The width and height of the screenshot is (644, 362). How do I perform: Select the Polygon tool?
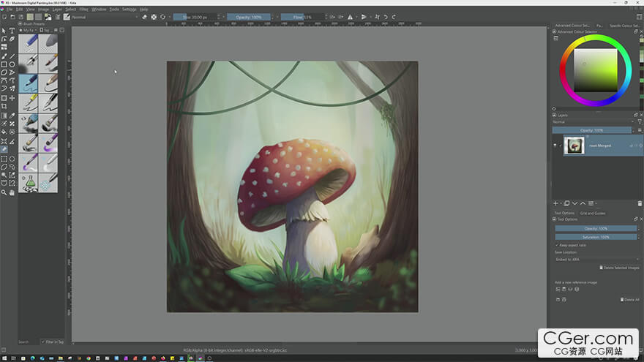(4, 72)
